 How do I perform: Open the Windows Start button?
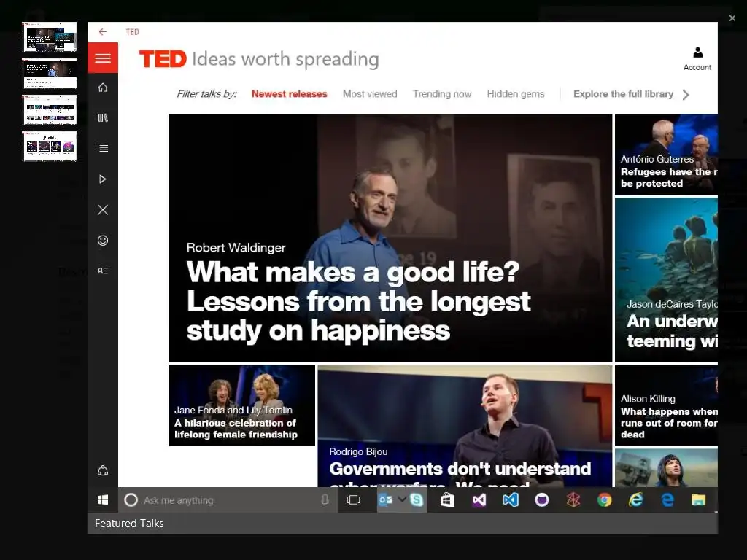[x=102, y=499]
